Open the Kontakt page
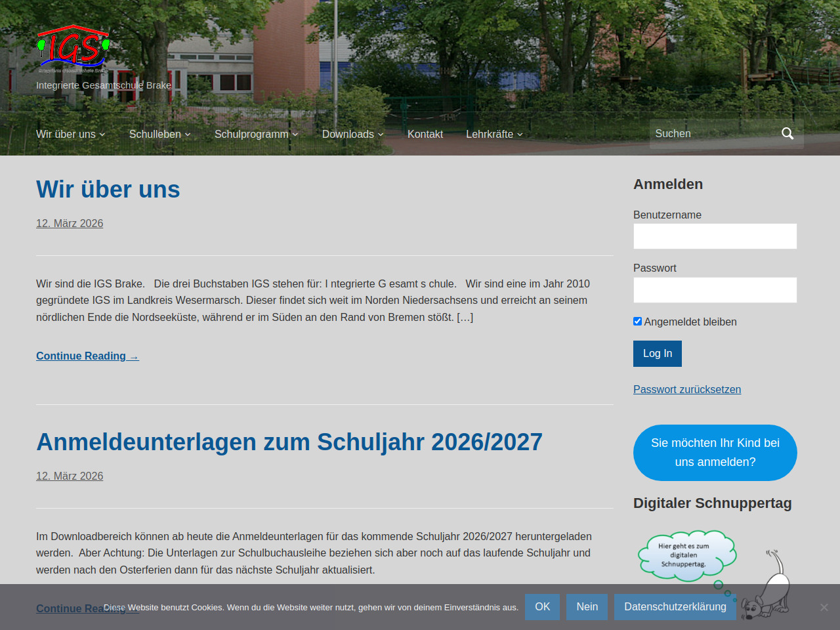This screenshot has height=630, width=840. (425, 135)
